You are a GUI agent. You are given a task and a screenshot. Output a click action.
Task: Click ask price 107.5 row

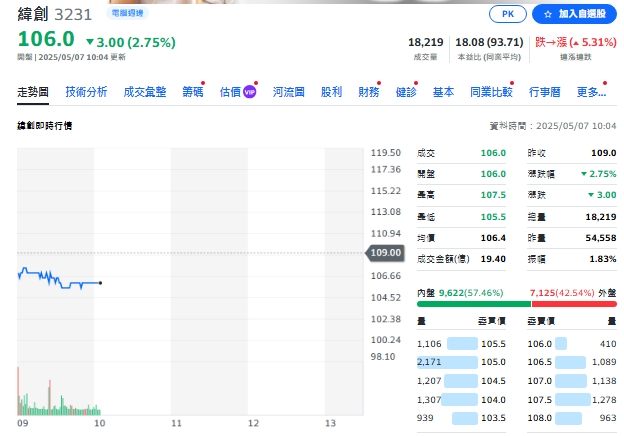click(x=572, y=399)
